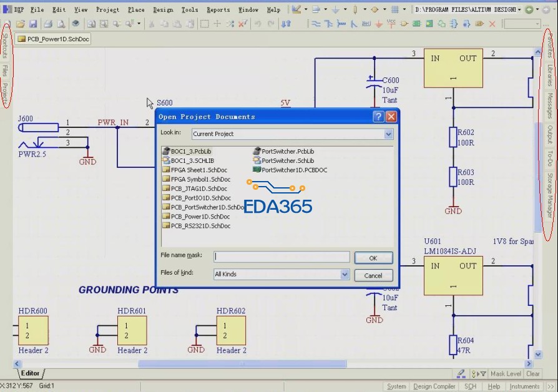Select the Place Net Label tool
The height and width of the screenshot is (392, 558).
[366, 24]
